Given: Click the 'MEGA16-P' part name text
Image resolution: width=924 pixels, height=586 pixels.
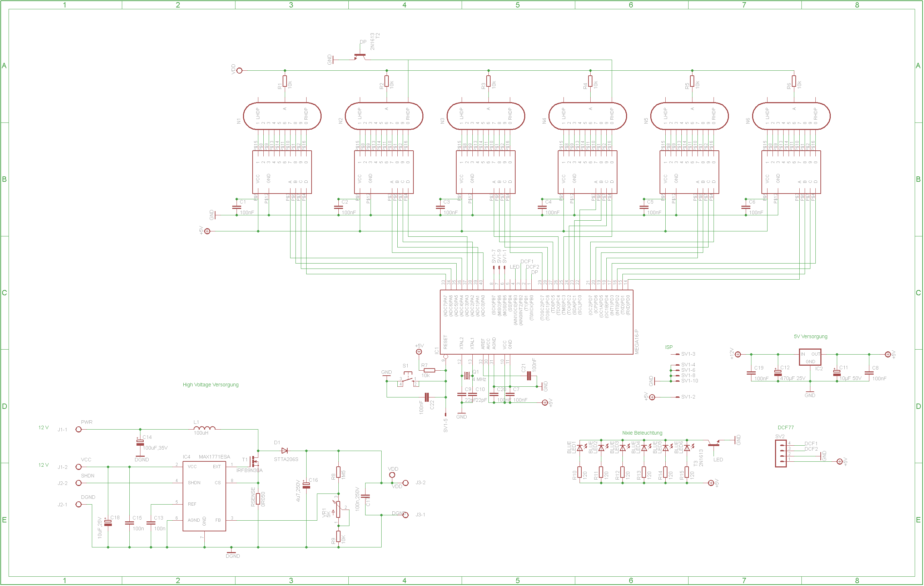Looking at the screenshot, I should point(637,342).
